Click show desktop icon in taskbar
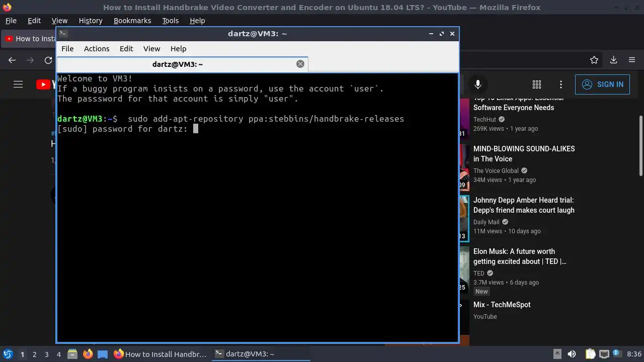644x362 pixels. click(x=103, y=354)
